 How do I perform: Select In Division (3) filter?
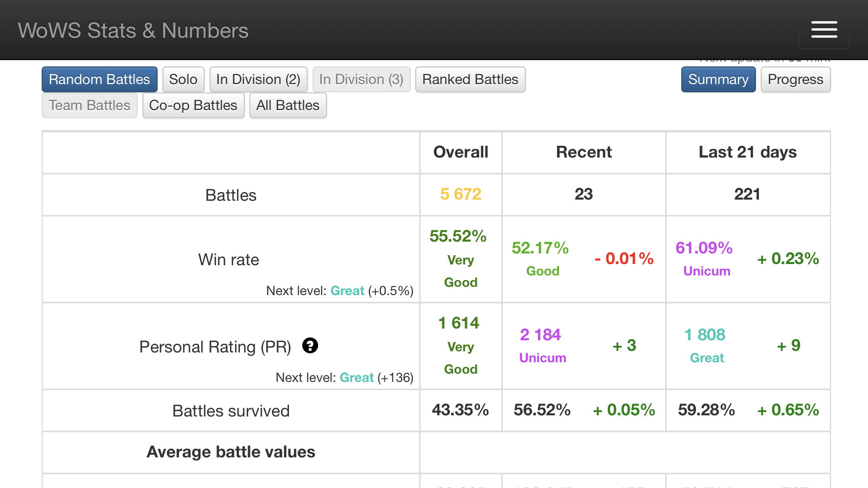point(361,79)
